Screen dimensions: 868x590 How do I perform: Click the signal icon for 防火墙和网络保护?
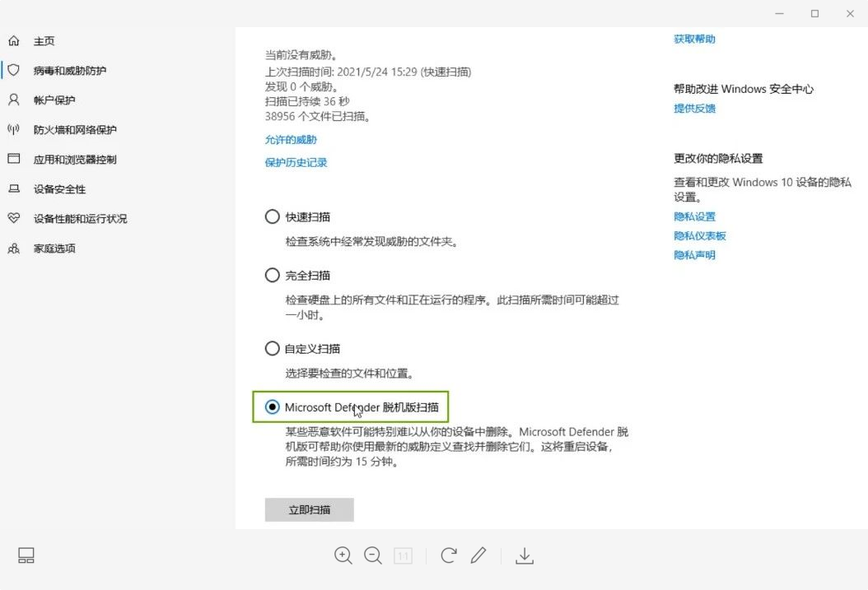coord(14,129)
